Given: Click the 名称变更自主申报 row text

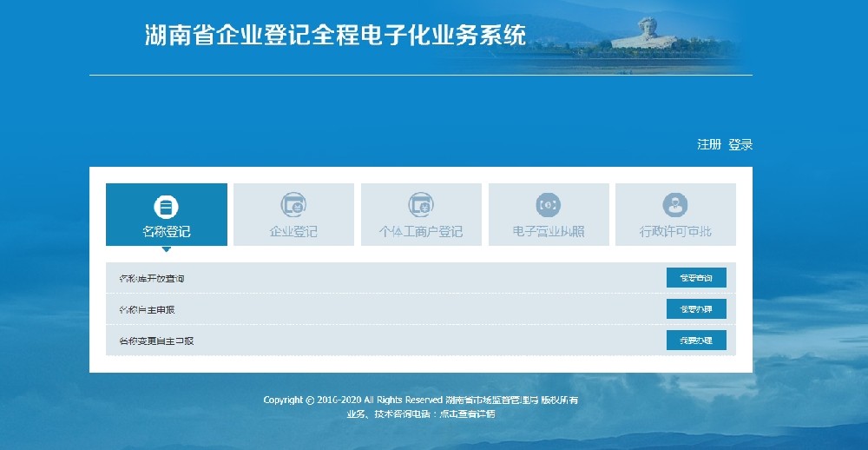Looking at the screenshot, I should click(156, 341).
